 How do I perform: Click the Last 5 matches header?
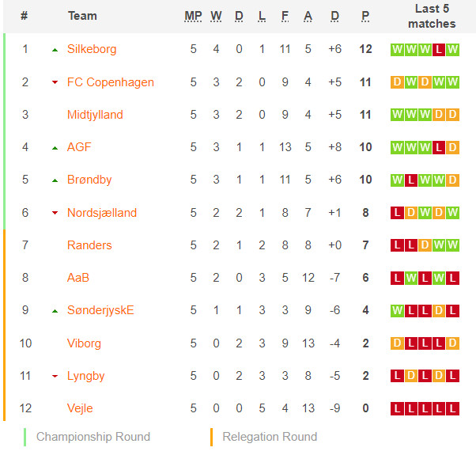pos(432,16)
